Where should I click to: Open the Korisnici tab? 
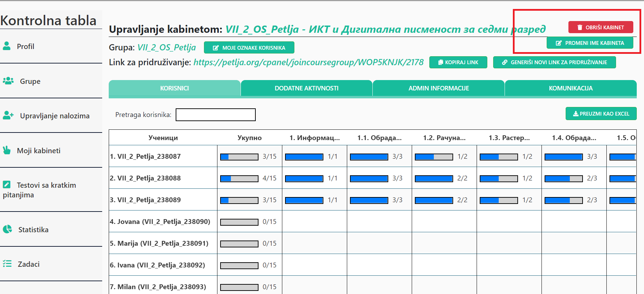coord(174,88)
